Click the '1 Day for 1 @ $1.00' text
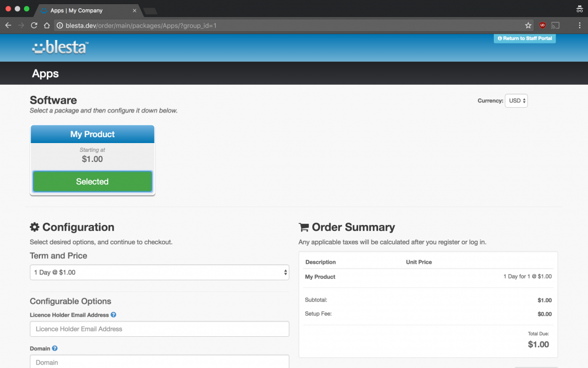Viewport: 588px width, 368px height. (x=527, y=276)
